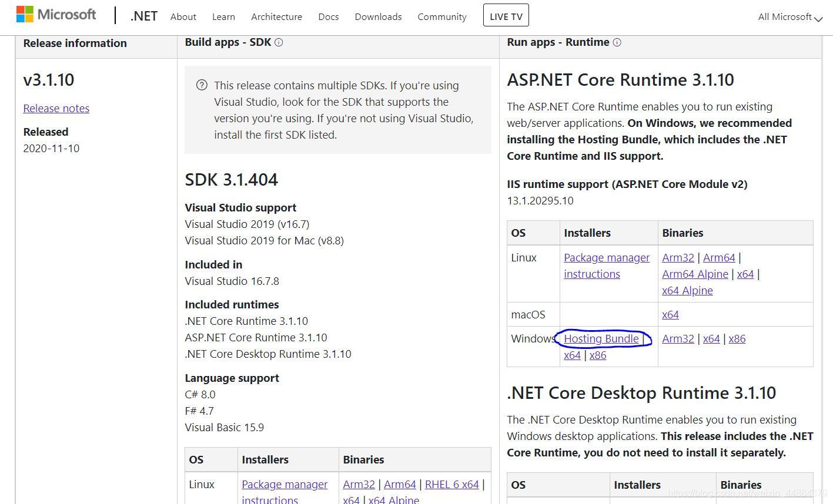
Task: Open the Community menu item
Action: coord(442,16)
